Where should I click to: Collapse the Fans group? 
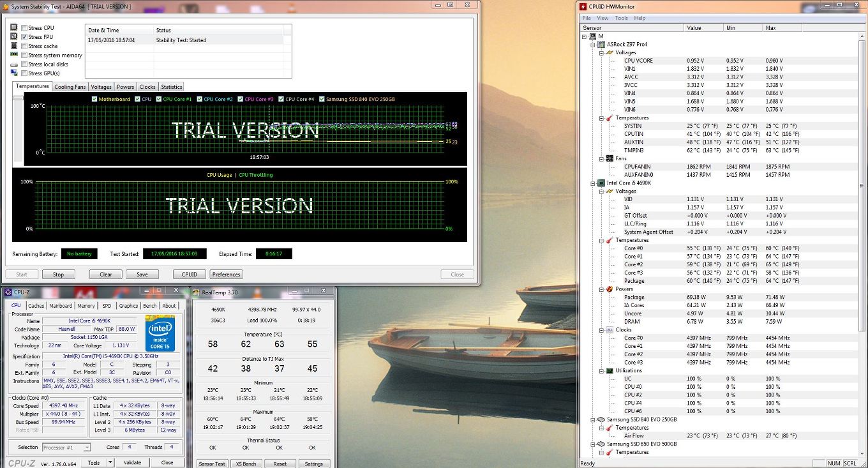tap(601, 159)
